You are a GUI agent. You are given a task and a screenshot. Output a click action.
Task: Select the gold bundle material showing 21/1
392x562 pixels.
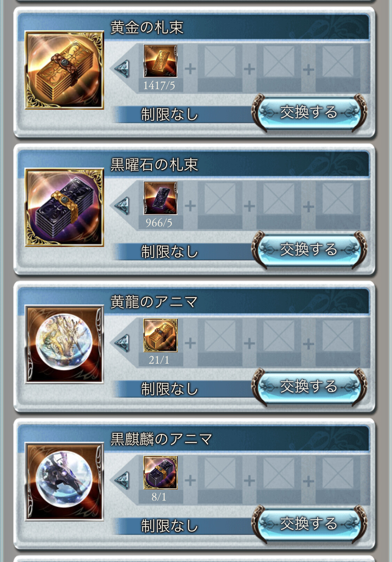(x=160, y=336)
